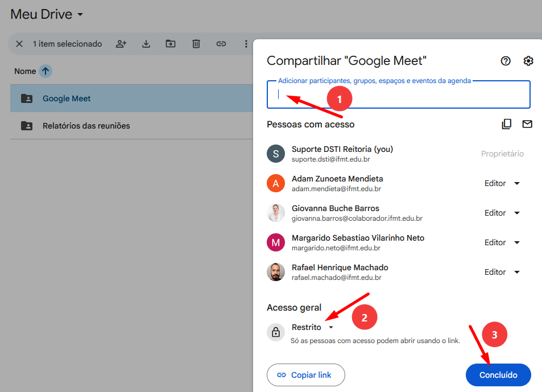Click the Nome column header
This screenshot has width=542, height=392.
pos(25,71)
